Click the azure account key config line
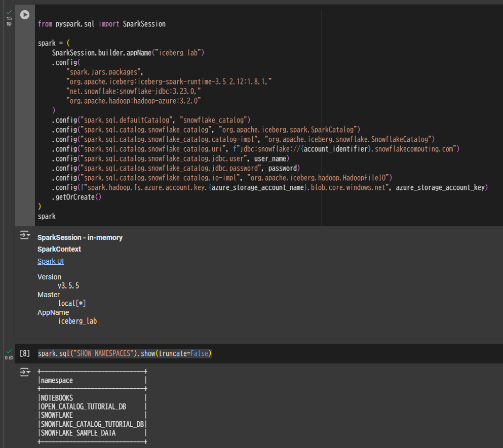 [270, 187]
